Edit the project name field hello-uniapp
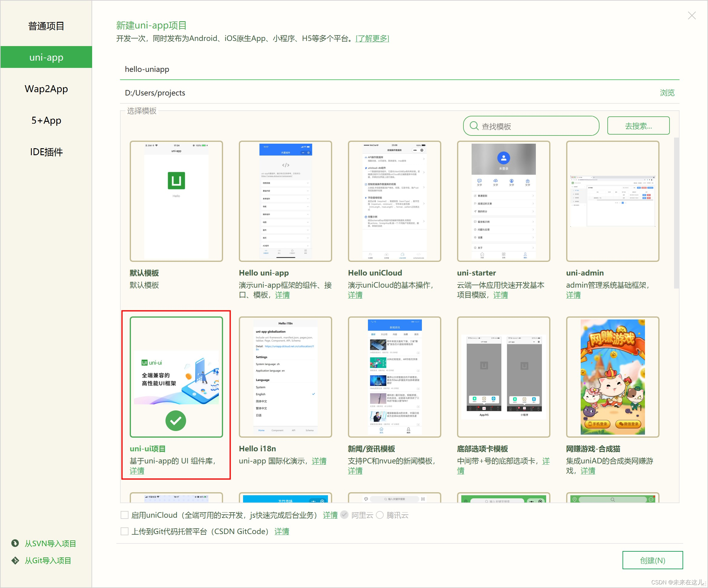 399,69
